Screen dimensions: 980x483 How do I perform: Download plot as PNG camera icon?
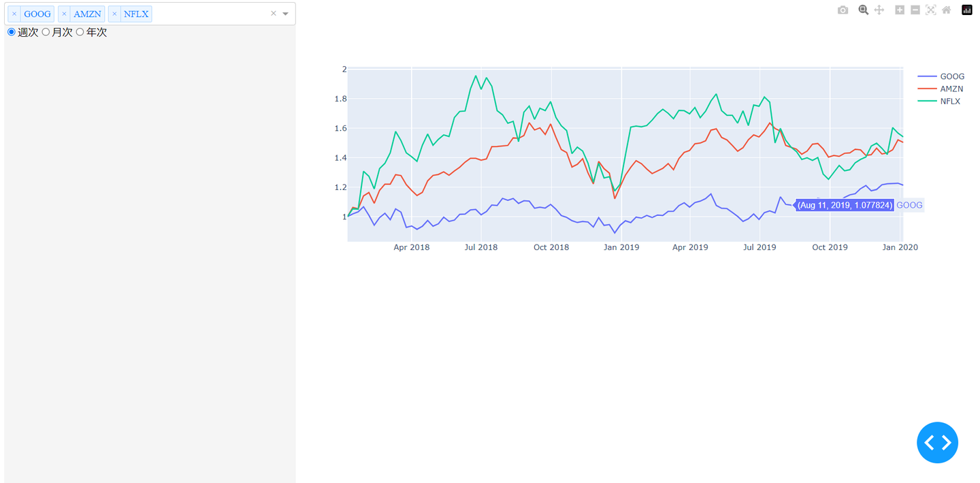coord(843,10)
